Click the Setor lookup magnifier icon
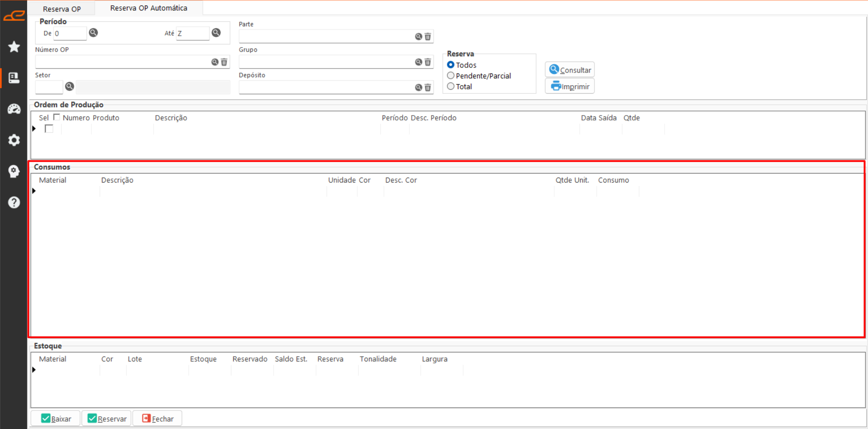This screenshot has width=868, height=429. click(69, 87)
